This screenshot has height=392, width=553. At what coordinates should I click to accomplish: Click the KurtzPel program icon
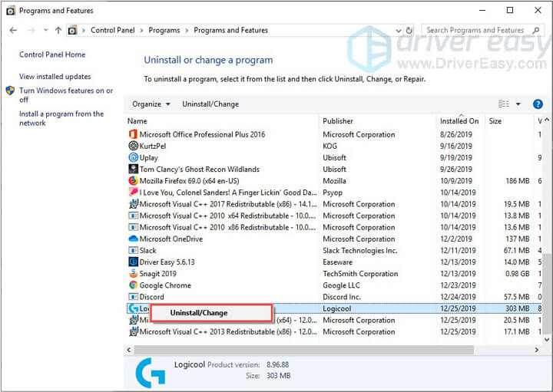(133, 146)
